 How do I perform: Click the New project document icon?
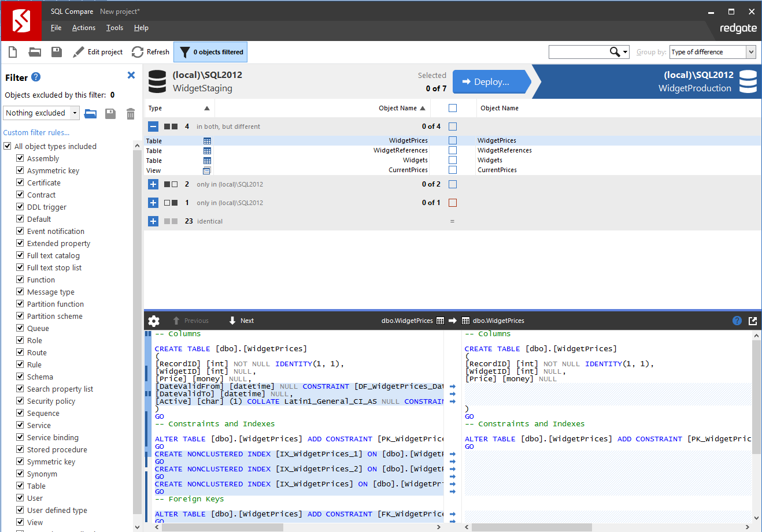12,51
